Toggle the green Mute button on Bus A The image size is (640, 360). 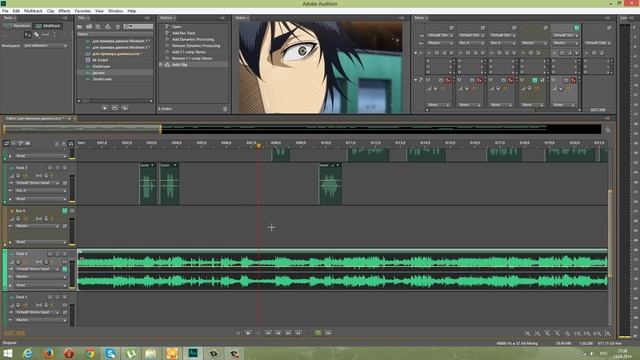64,211
